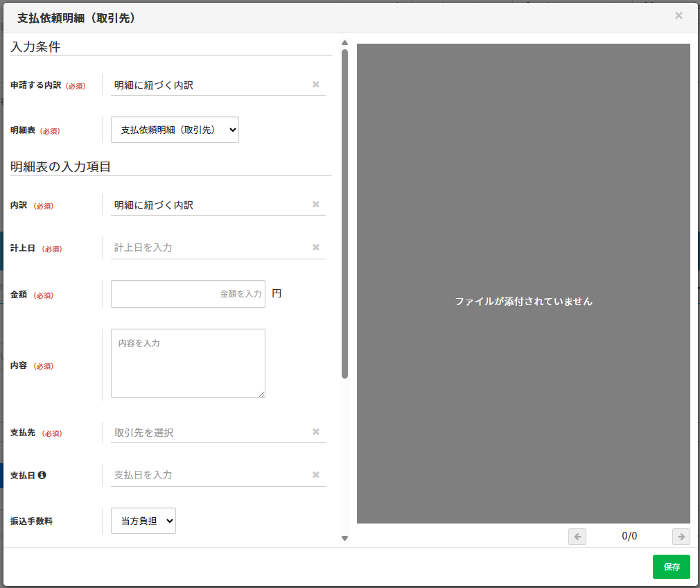
Task: Open the 明細表 dropdown
Action: (175, 130)
